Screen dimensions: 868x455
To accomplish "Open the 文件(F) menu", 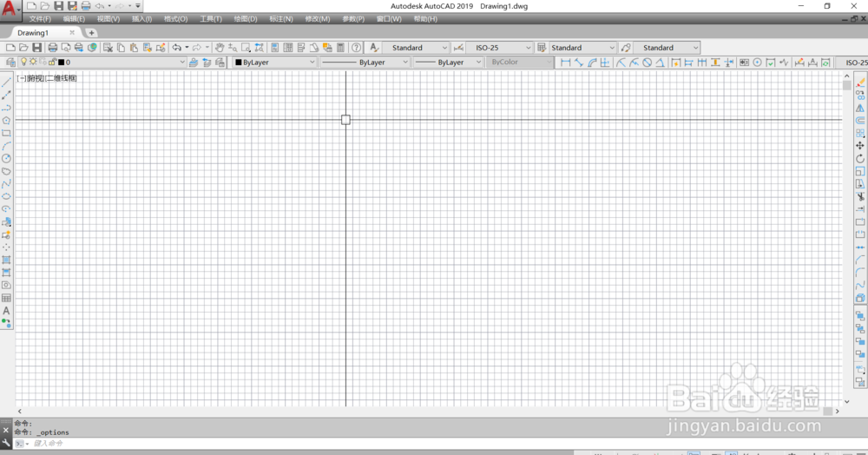I will (40, 19).
